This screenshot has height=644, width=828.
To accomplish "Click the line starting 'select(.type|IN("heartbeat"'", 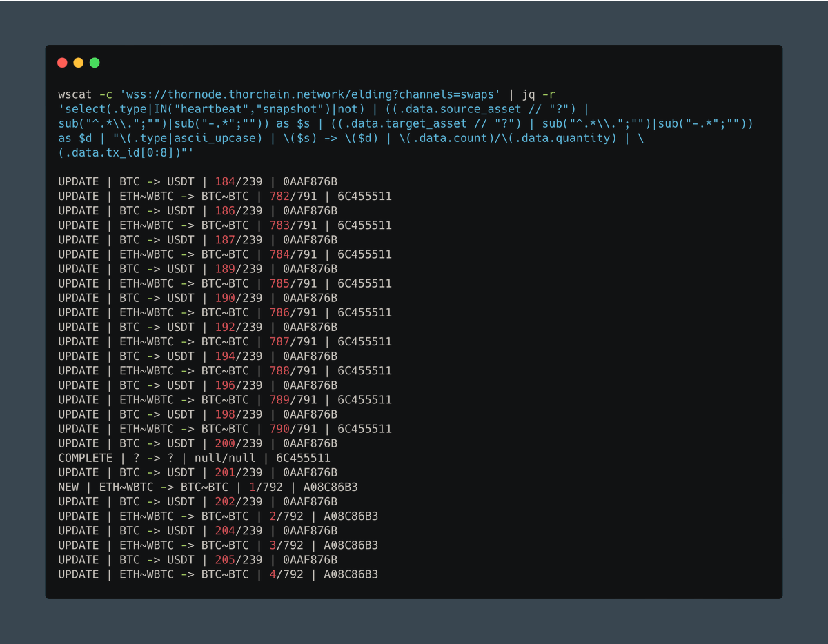I will 323,109.
